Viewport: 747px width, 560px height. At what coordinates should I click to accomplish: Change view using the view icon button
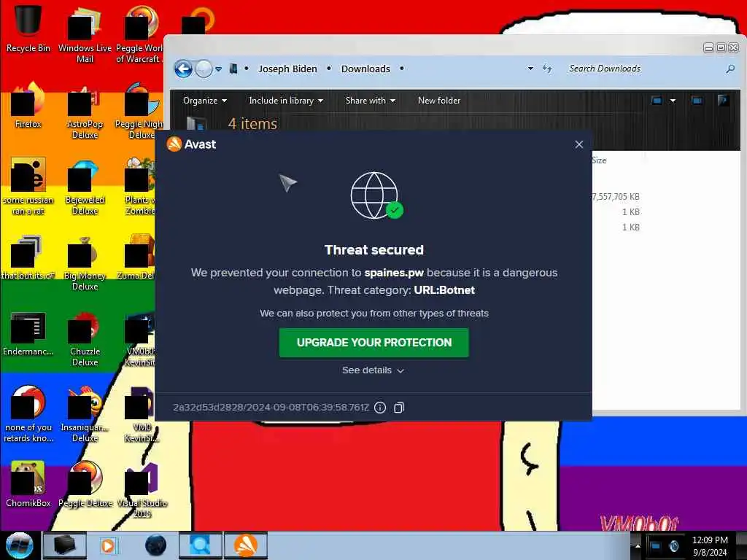[x=657, y=101]
